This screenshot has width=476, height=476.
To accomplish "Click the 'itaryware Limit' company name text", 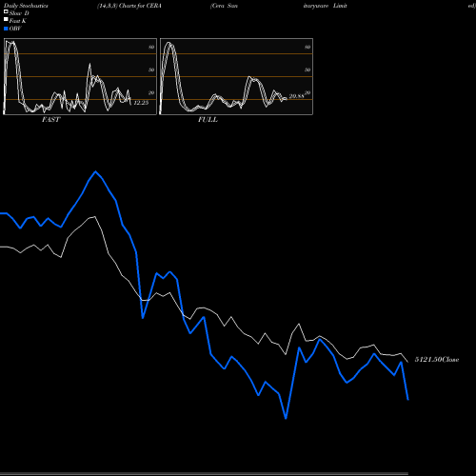I will click(x=326, y=6).
